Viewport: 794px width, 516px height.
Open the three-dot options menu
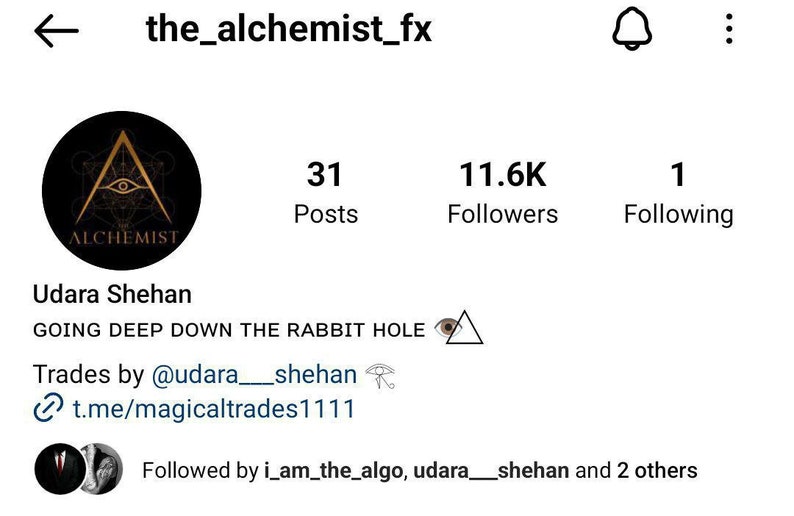[x=729, y=29]
